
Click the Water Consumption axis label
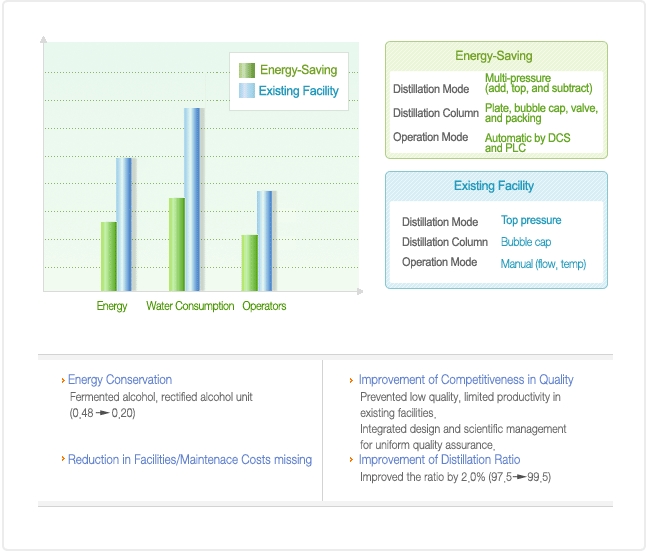tap(190, 306)
